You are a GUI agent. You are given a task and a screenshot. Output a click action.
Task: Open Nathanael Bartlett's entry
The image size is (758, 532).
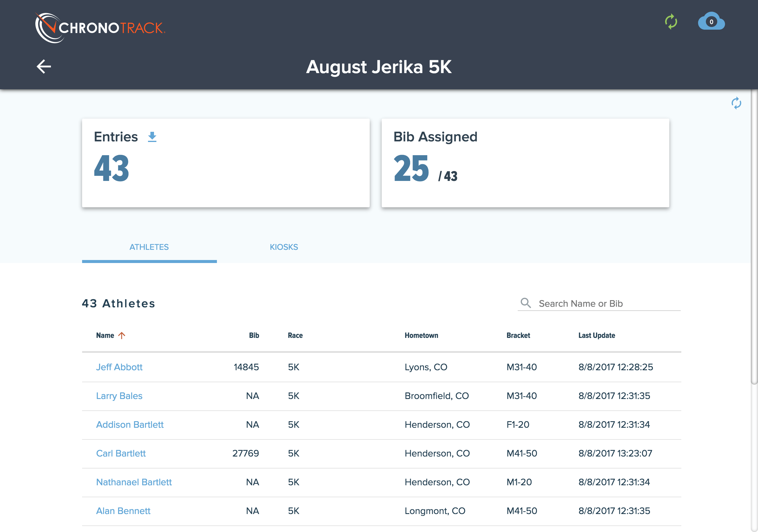point(134,482)
